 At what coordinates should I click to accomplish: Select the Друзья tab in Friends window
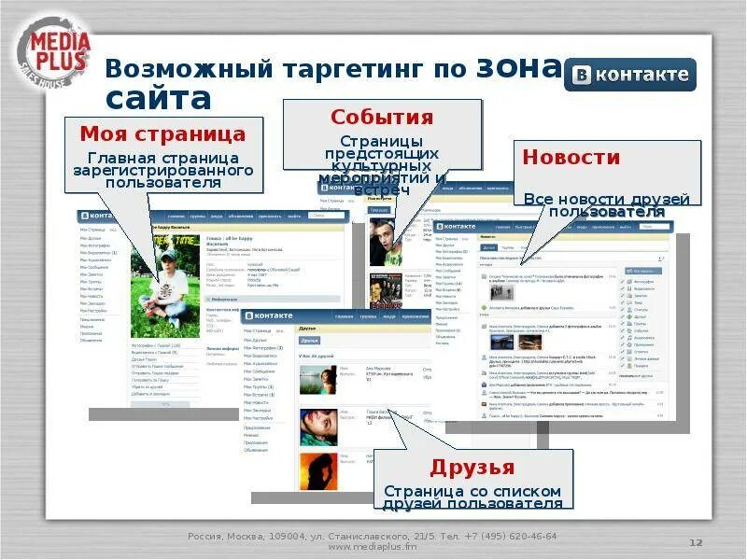(x=310, y=341)
